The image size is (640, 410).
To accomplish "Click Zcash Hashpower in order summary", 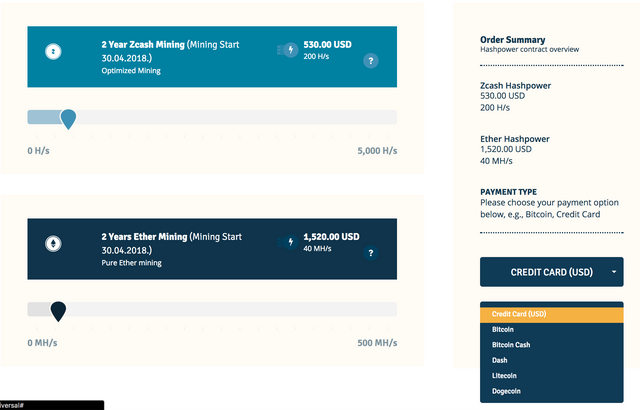I will [x=516, y=86].
